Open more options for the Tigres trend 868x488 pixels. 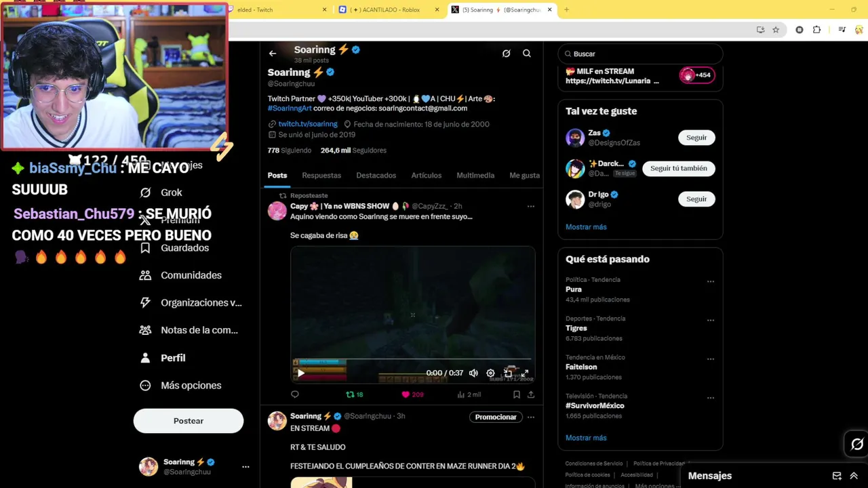click(x=711, y=320)
